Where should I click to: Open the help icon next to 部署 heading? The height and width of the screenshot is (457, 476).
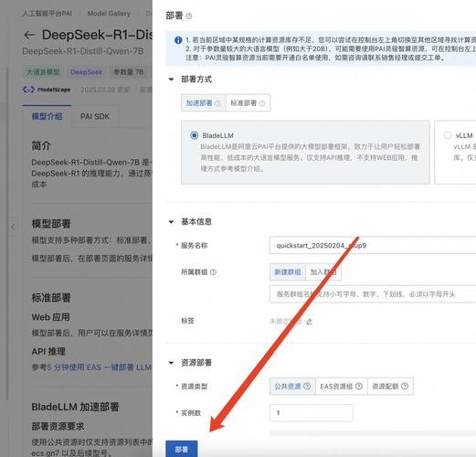tap(189, 16)
